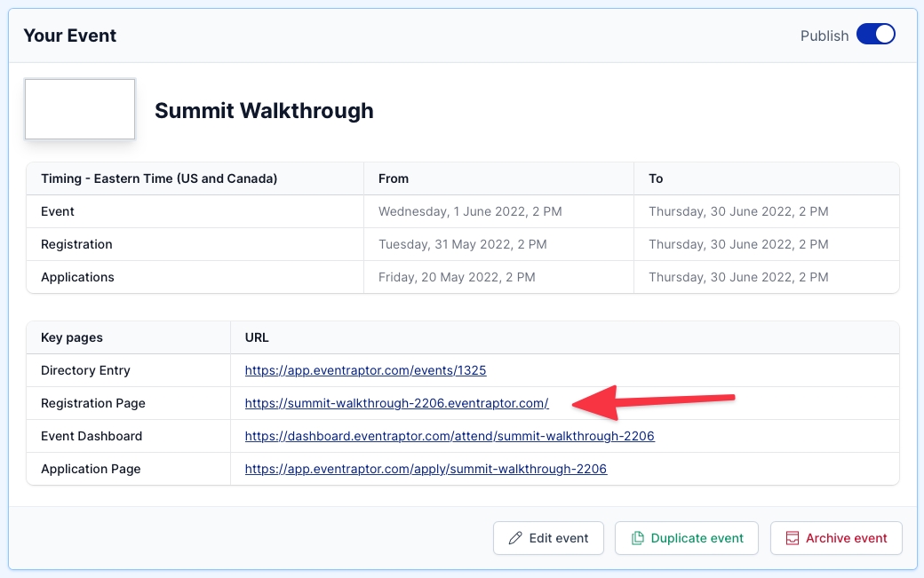
Task: Click the Applications From date, 20 May
Action: (x=457, y=277)
